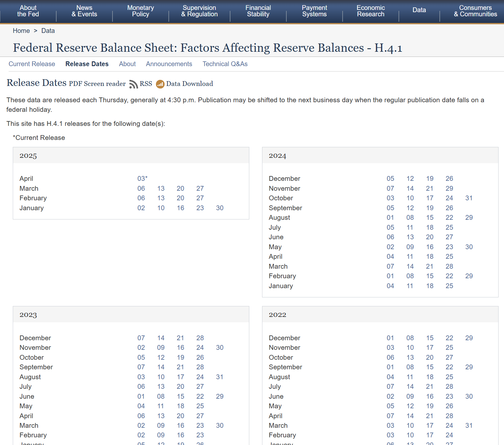
Task: Open the October 19 2023 release
Action: 181,357
